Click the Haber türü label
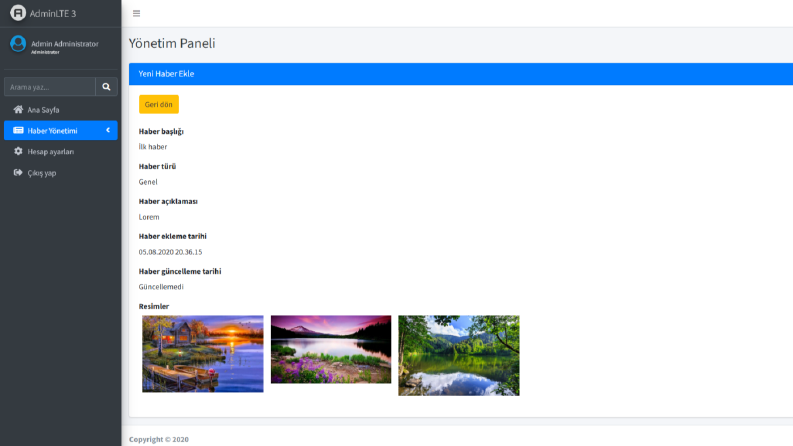 point(157,166)
